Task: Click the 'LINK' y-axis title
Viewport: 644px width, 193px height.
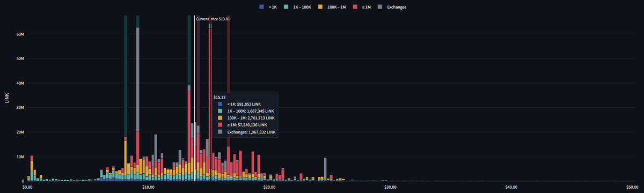Action: coord(6,98)
